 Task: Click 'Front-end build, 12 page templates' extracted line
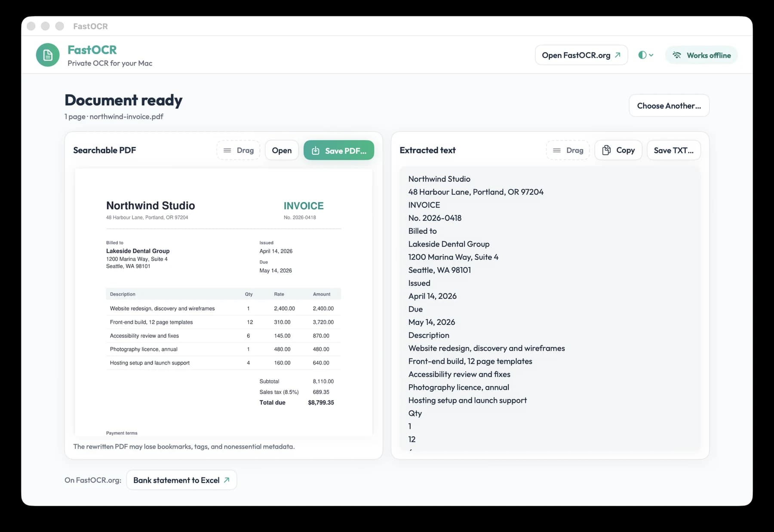(470, 361)
